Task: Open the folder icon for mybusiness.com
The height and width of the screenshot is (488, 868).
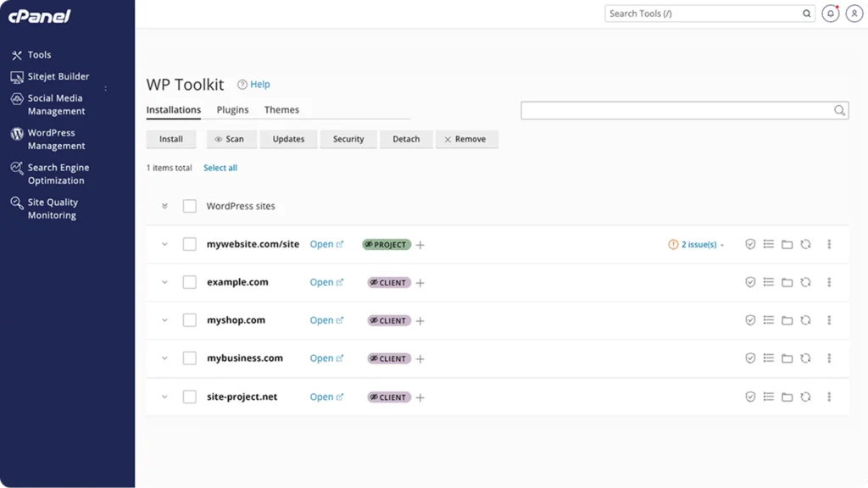Action: pos(787,358)
